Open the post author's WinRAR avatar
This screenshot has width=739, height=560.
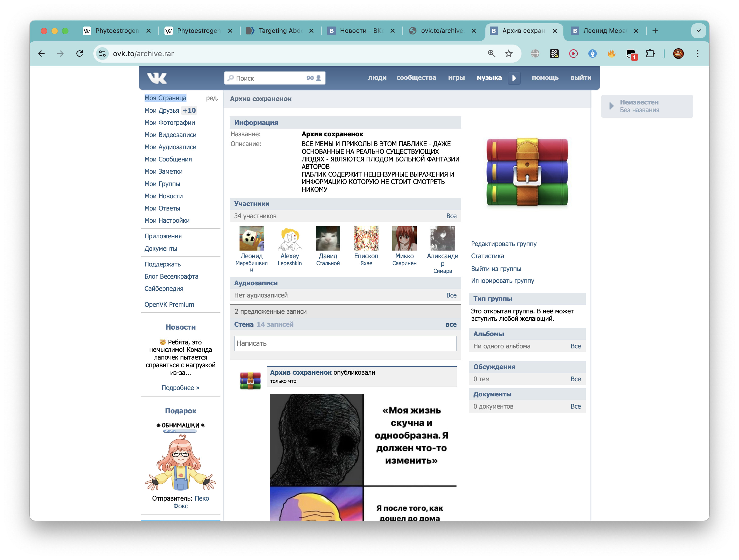pyautogui.click(x=250, y=381)
